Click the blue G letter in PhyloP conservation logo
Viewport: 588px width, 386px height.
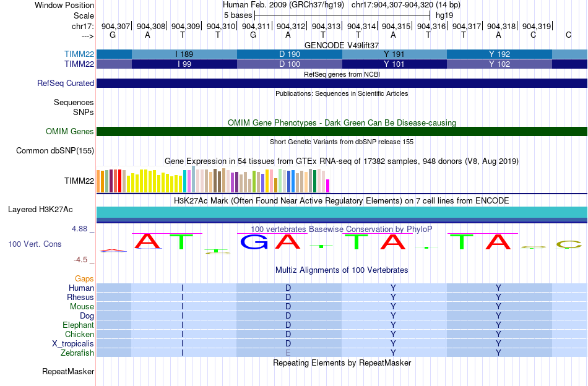click(254, 242)
